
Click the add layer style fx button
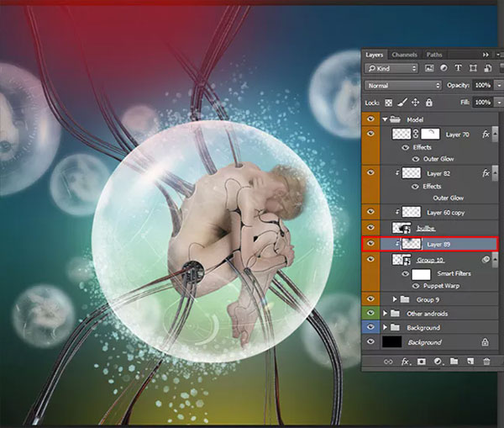[x=406, y=362]
